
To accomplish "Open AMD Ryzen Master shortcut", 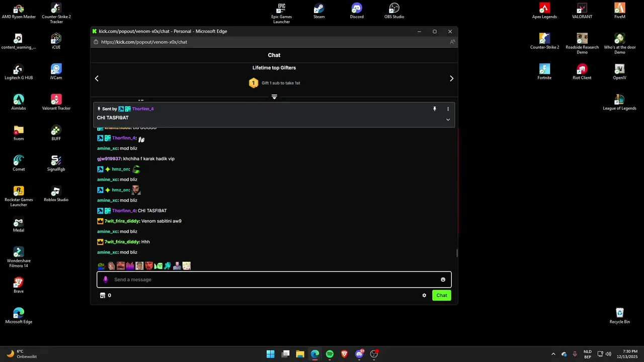I will 19,11.
